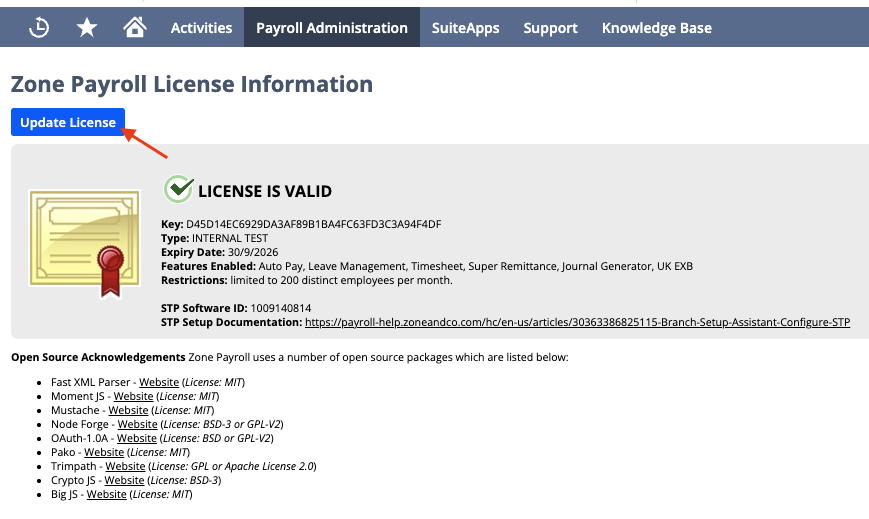Viewport: 869px width, 519px height.
Task: Click the STP Software ID 1009140814
Action: (x=281, y=308)
